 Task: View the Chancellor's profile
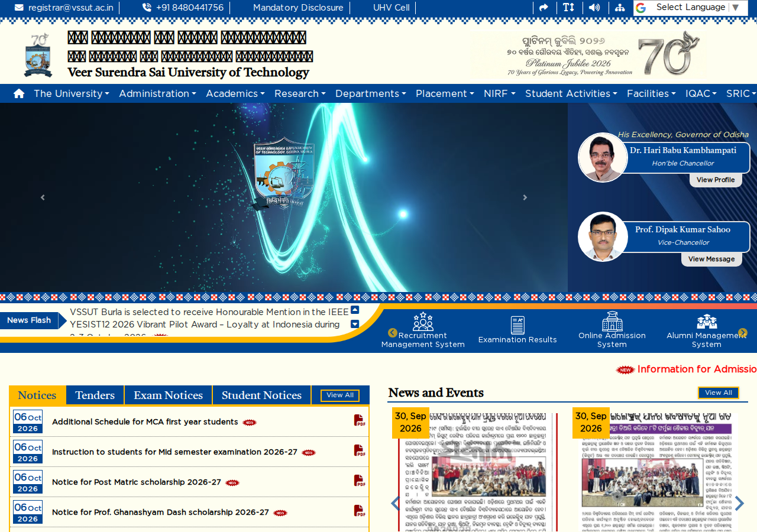coord(716,180)
